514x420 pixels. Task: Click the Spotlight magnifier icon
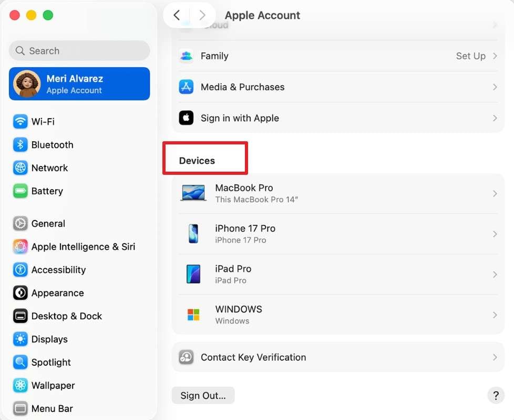click(x=20, y=362)
